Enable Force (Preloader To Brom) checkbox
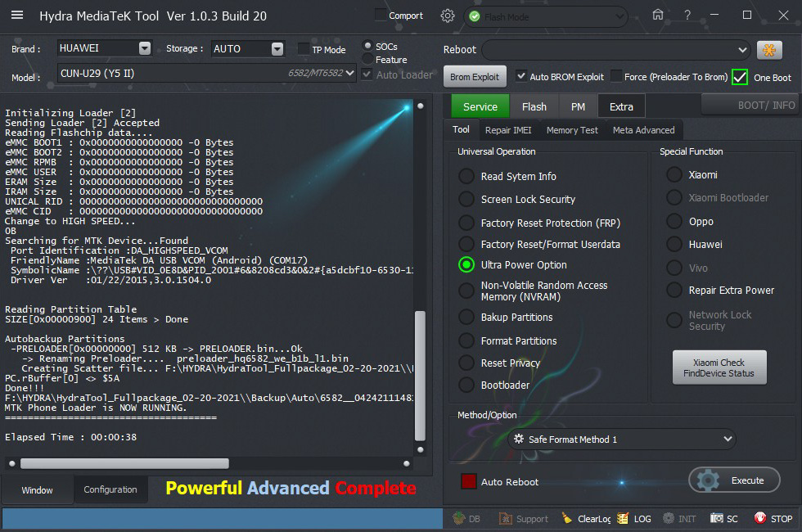Image resolution: width=802 pixels, height=532 pixels. [616, 76]
